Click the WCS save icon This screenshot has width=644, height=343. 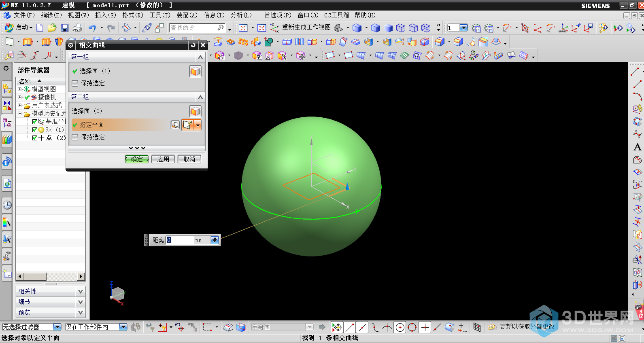(x=588, y=28)
